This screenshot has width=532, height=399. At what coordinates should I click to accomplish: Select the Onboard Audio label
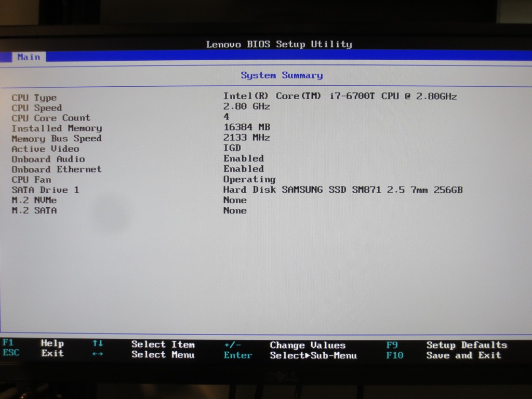48,159
